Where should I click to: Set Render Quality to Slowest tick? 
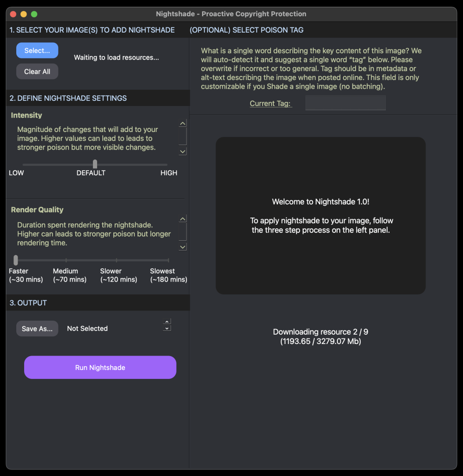click(168, 260)
